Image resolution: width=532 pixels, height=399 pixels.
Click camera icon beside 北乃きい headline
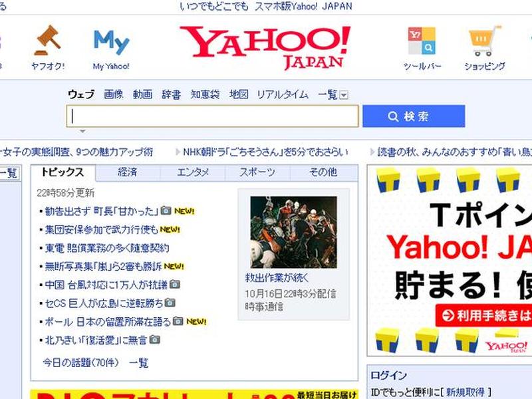point(155,339)
